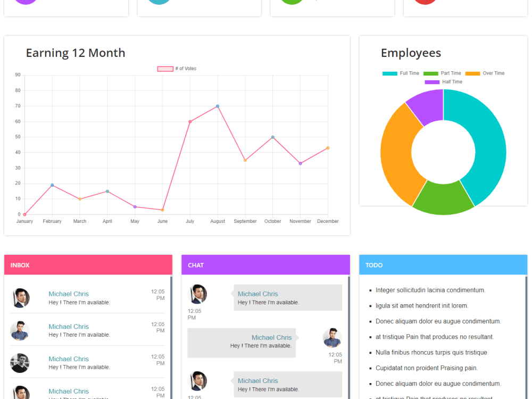Viewport: 532px width, 399px height.
Task: Open the first Michael Chris link in the Inbox
Action: pyautogui.click(x=68, y=294)
